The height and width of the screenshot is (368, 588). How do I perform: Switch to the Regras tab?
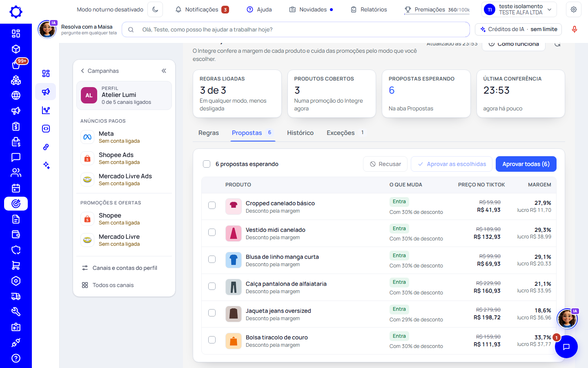click(x=209, y=133)
